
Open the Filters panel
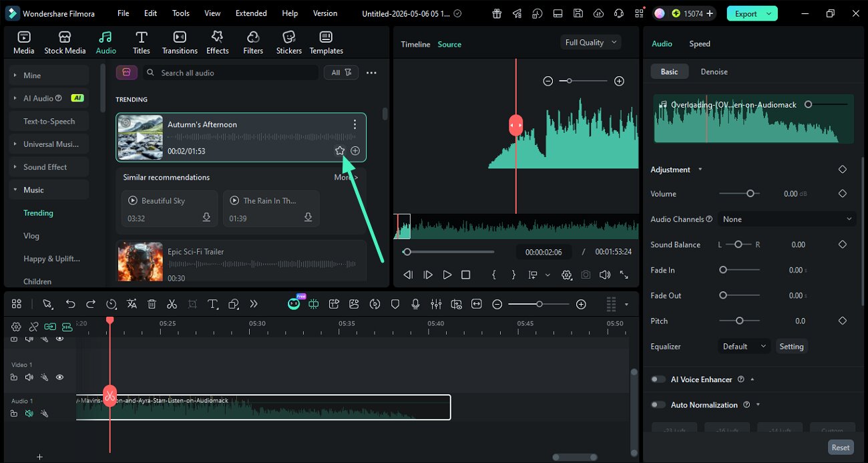pos(253,43)
